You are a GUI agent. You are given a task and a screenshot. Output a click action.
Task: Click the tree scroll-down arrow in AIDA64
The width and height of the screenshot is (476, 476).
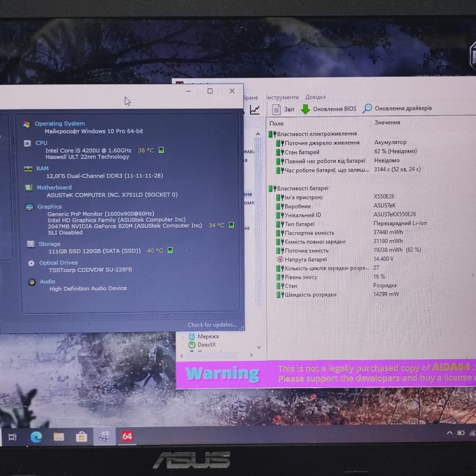tap(259, 347)
